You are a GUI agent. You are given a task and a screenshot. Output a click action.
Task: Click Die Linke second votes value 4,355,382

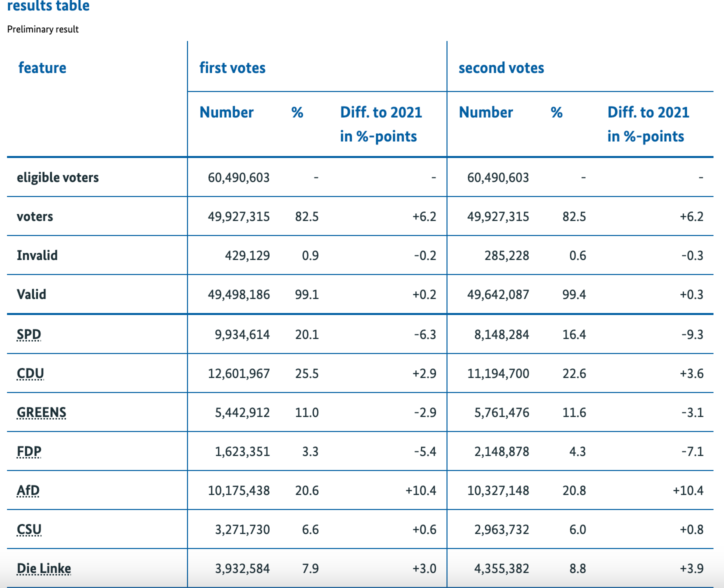pos(502,568)
